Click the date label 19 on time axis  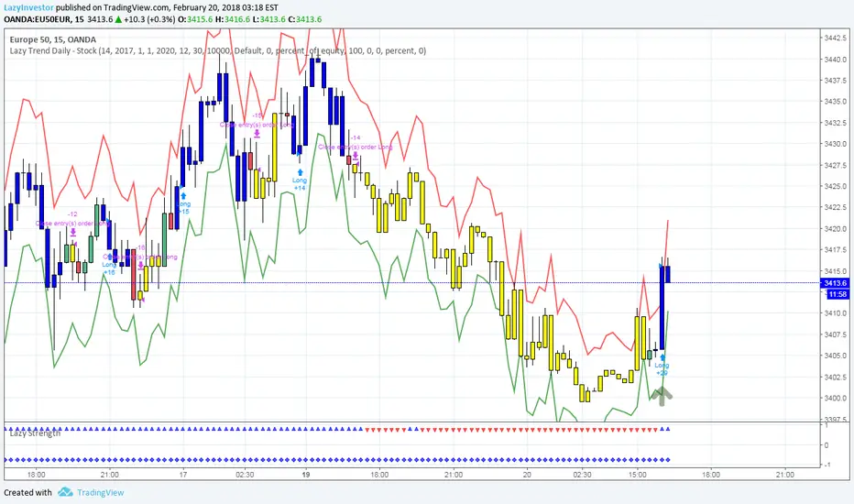306,475
